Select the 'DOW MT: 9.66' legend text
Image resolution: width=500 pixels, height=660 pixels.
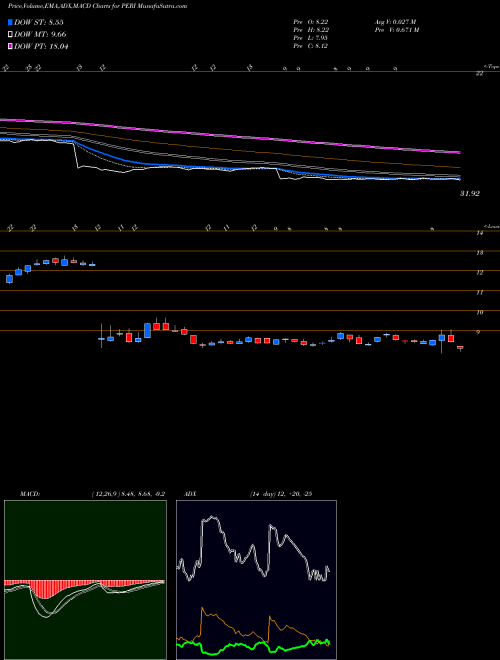coord(40,35)
